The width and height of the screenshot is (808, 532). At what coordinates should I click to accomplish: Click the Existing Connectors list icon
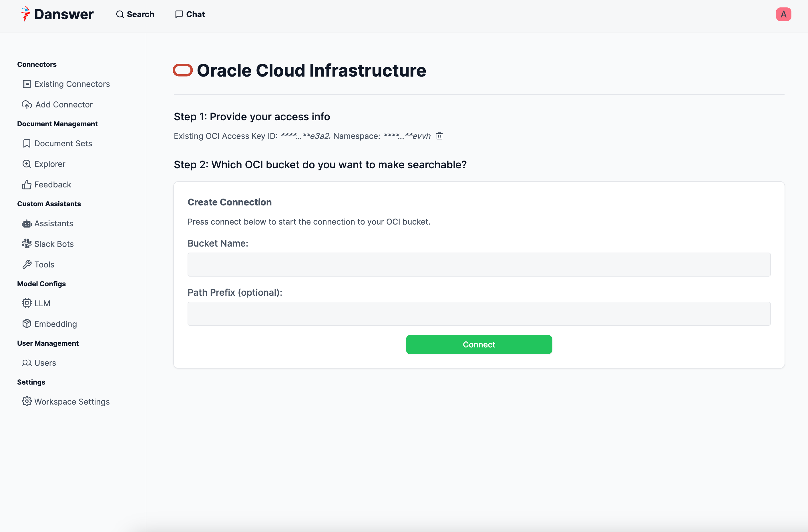27,84
